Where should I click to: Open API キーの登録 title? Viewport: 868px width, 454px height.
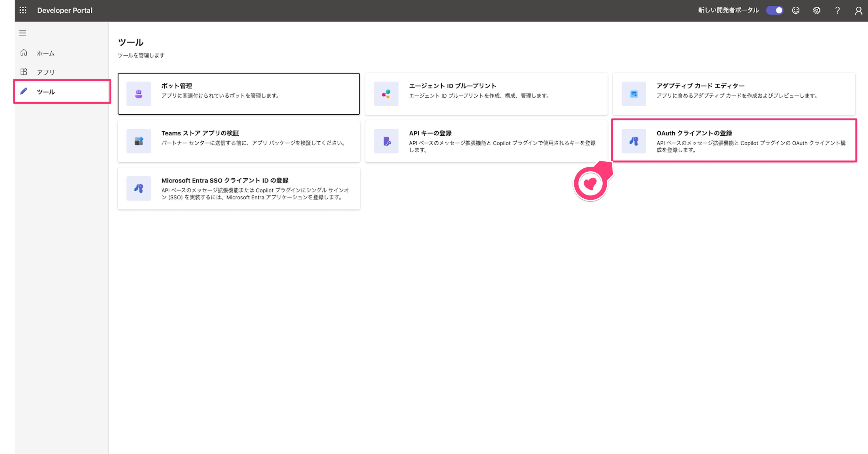[x=430, y=133]
